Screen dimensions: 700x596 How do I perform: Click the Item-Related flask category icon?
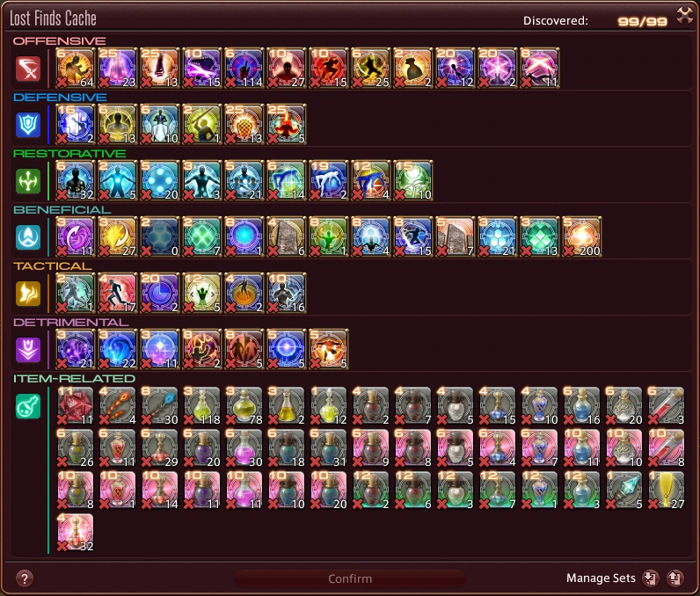[x=28, y=406]
